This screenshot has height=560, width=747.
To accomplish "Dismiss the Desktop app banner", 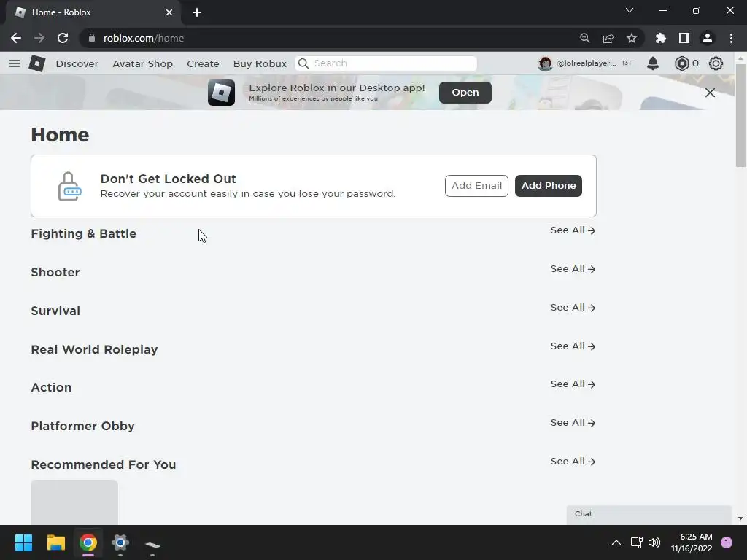I will (x=710, y=93).
